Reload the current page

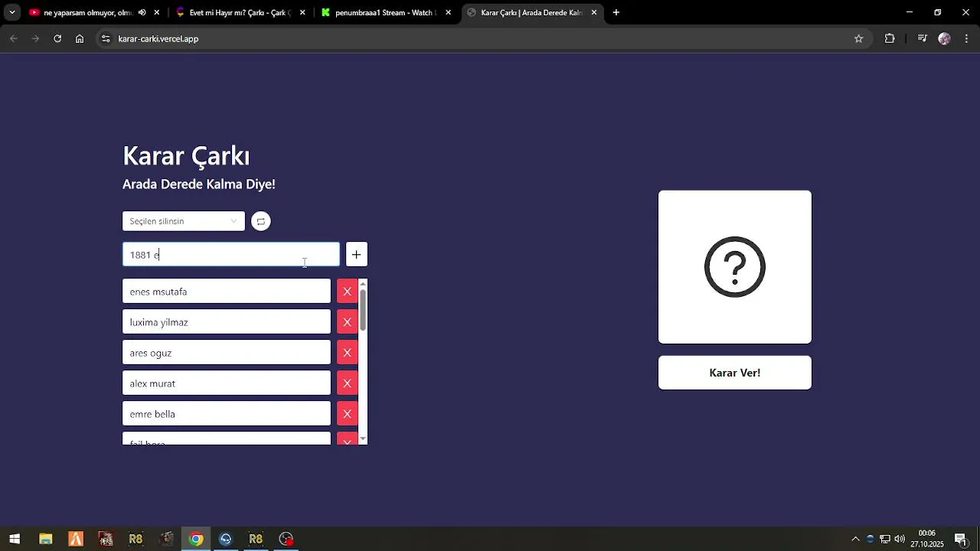pyautogui.click(x=57, y=38)
